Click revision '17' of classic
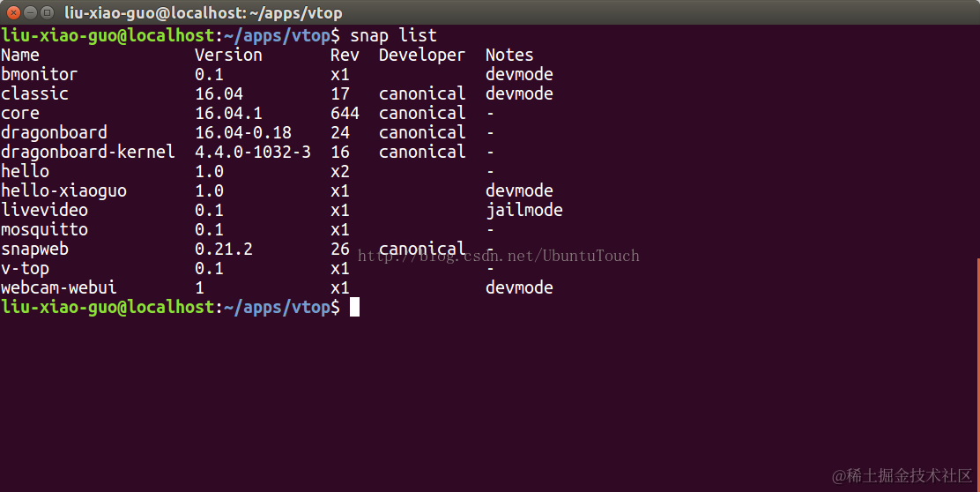The width and height of the screenshot is (980, 492). click(x=340, y=93)
